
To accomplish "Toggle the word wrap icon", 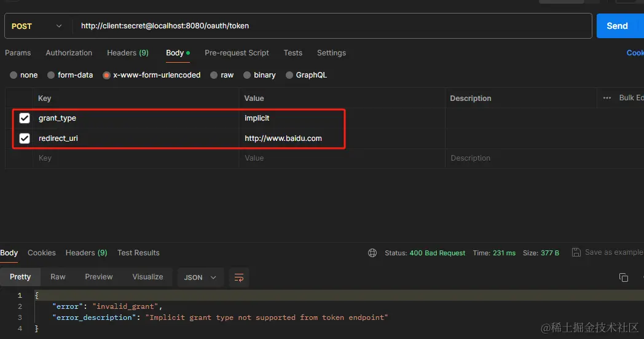I will 238,277.
